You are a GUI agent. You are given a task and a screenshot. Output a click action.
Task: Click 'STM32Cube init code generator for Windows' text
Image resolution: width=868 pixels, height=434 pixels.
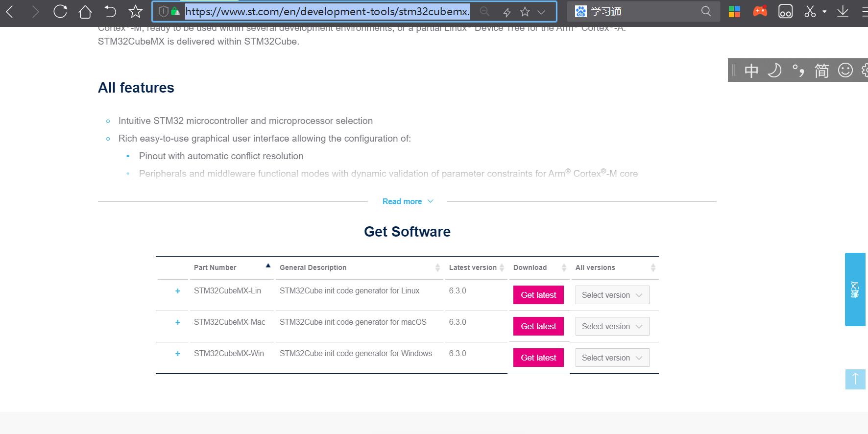pyautogui.click(x=356, y=353)
